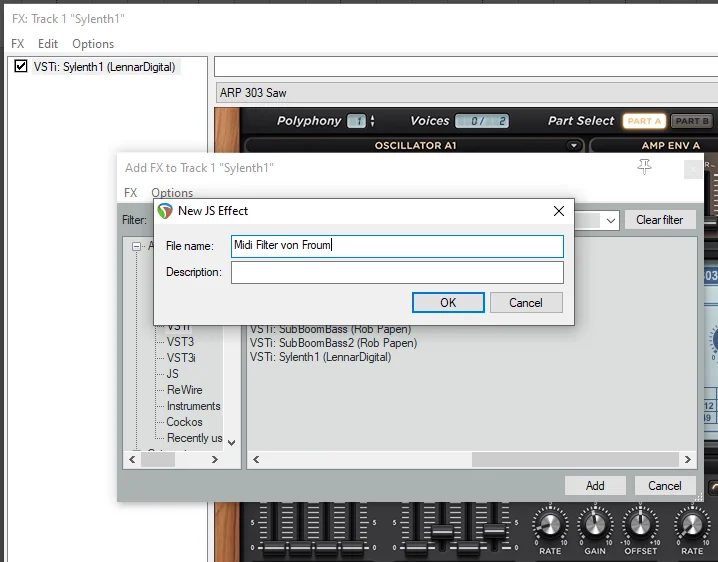Image resolution: width=718 pixels, height=562 pixels.
Task: Click the Add button in Add FX window
Action: tap(595, 486)
